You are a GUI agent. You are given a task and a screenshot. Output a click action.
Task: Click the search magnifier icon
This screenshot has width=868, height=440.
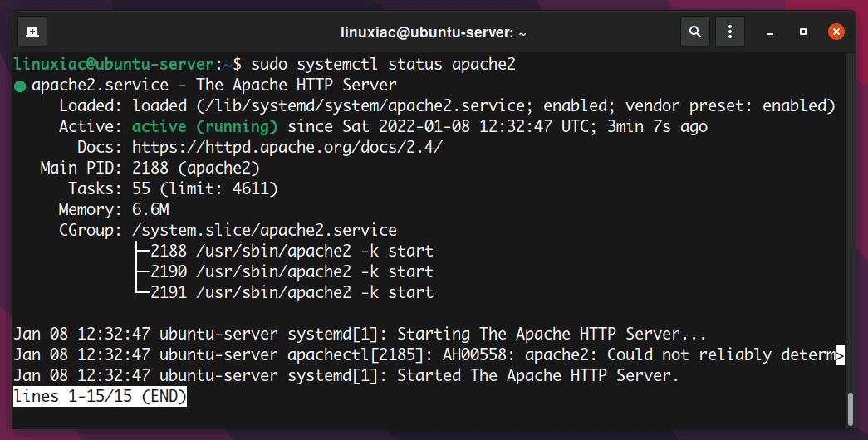(695, 32)
